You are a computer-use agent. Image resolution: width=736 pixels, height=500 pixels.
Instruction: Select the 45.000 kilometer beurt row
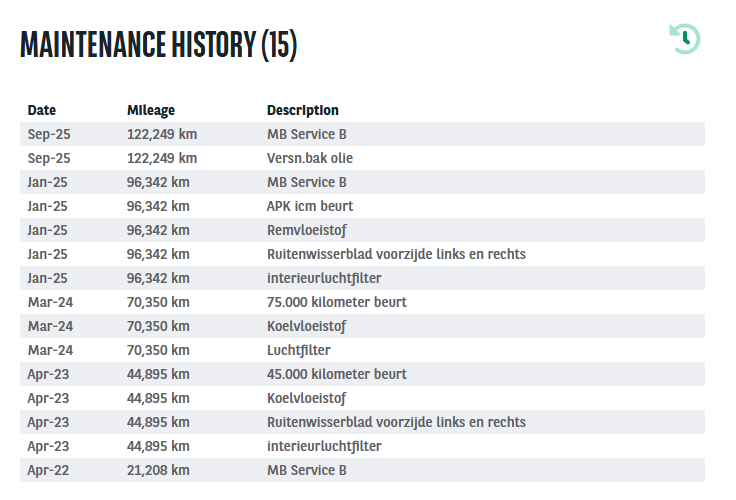(x=362, y=374)
